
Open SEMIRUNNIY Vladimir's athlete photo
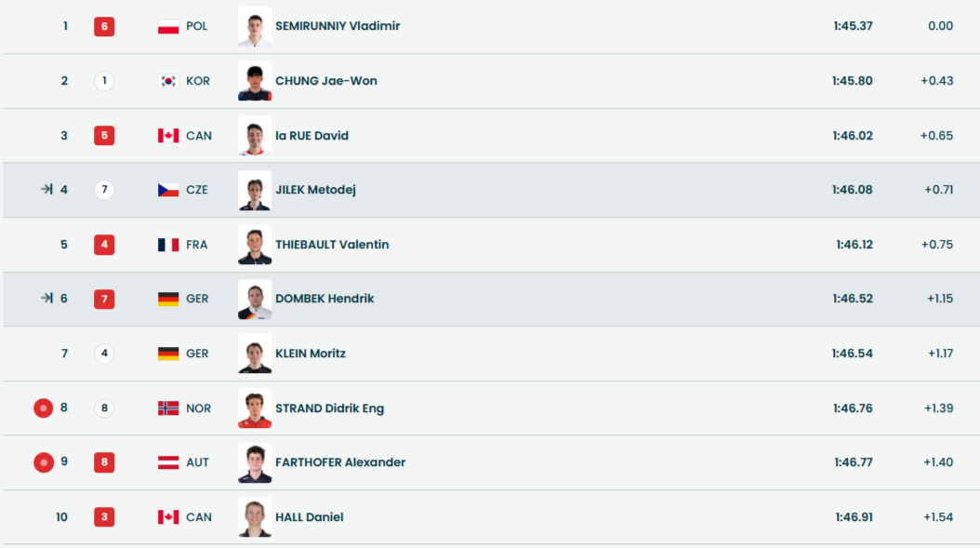[255, 27]
